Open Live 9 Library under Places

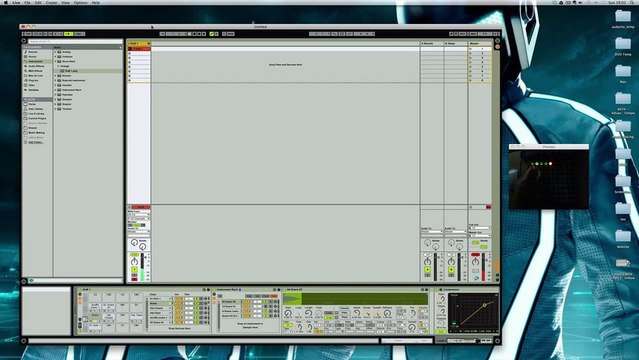click(x=36, y=114)
